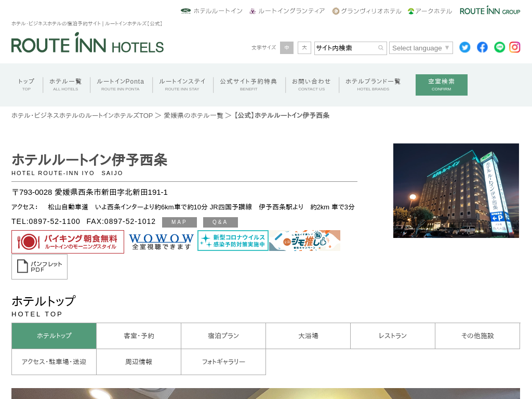
Task: Open ルートイングランティア brand link
Action: 287,11
